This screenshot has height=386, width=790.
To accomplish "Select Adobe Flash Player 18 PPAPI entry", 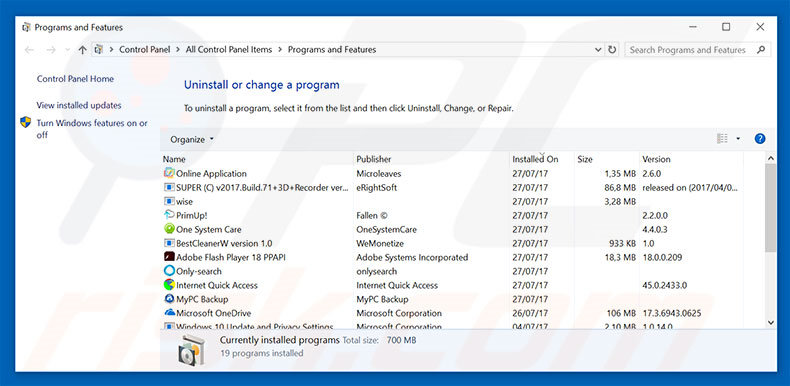I will [x=231, y=257].
